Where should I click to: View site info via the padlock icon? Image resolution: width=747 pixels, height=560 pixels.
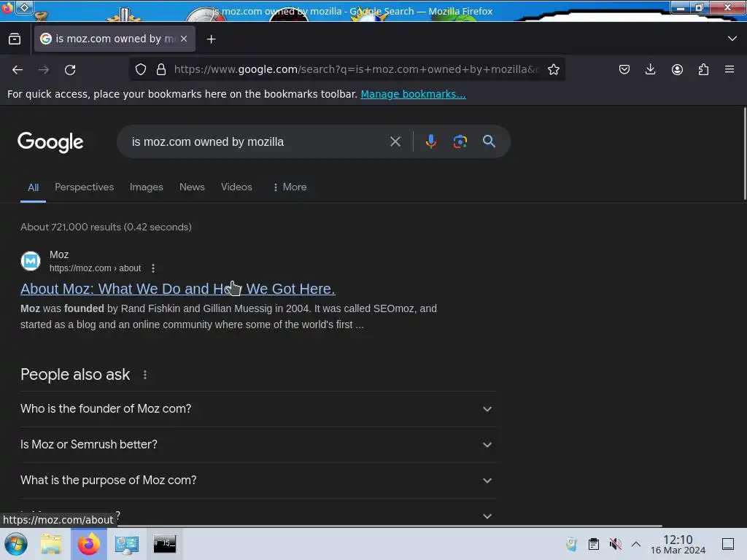[161, 69]
